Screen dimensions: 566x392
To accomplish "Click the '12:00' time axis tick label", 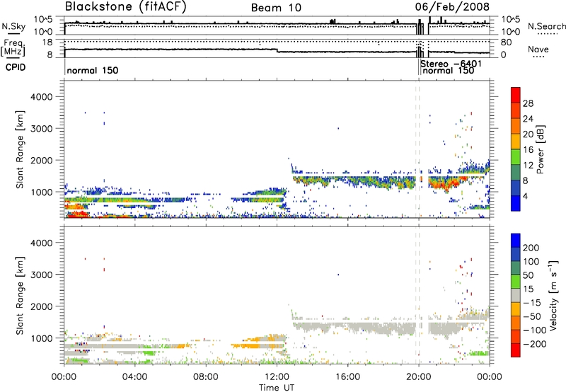I will [277, 377].
